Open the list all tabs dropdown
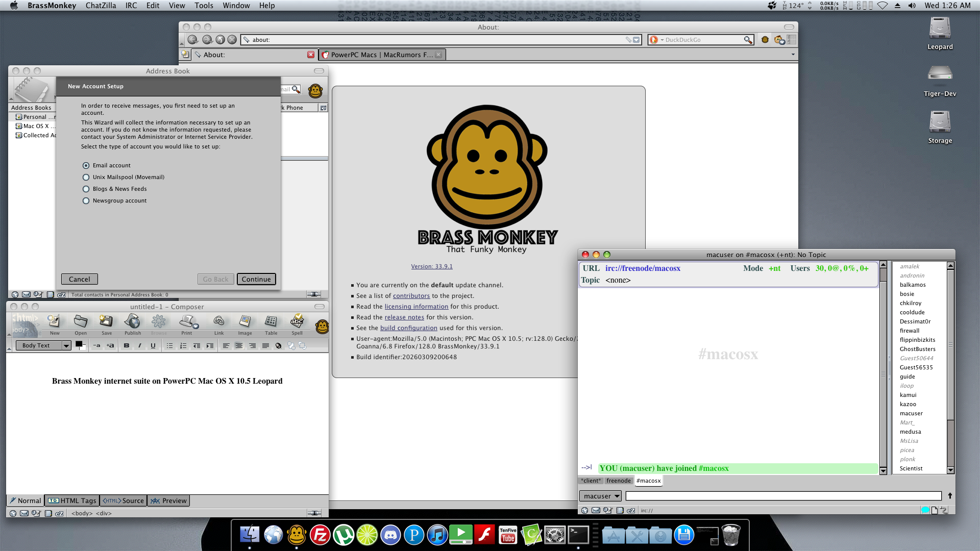This screenshot has width=980, height=551. pyautogui.click(x=793, y=55)
